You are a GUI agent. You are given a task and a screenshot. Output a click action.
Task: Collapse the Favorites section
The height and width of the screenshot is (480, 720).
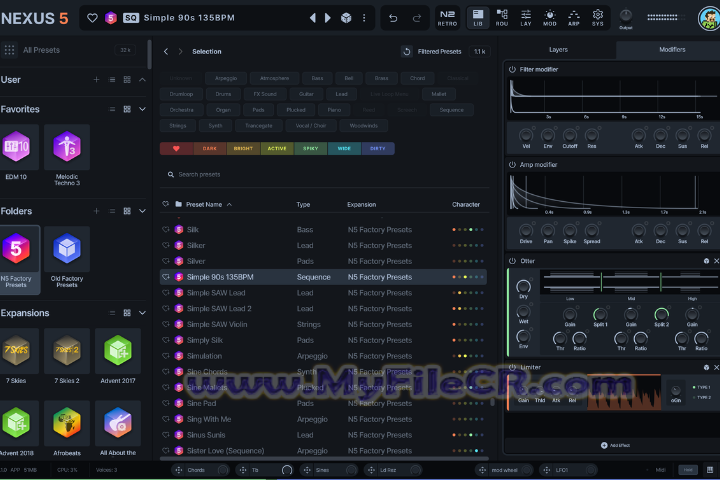point(142,109)
